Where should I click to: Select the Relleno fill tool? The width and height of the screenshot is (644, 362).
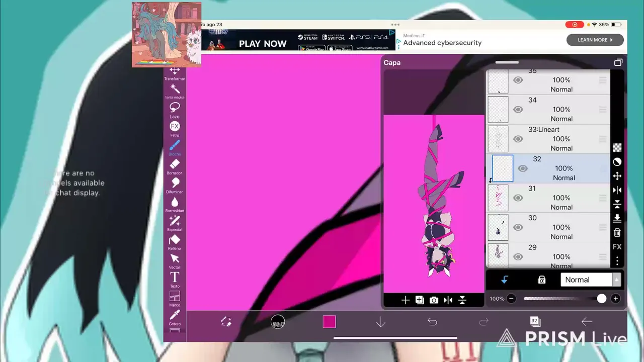coord(175,242)
